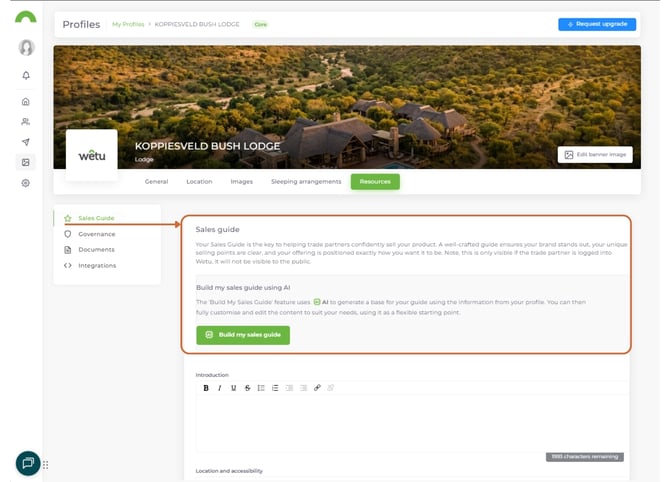Toggle italic formatting in Introduction editor
This screenshot has height=482, width=670.
(219, 387)
